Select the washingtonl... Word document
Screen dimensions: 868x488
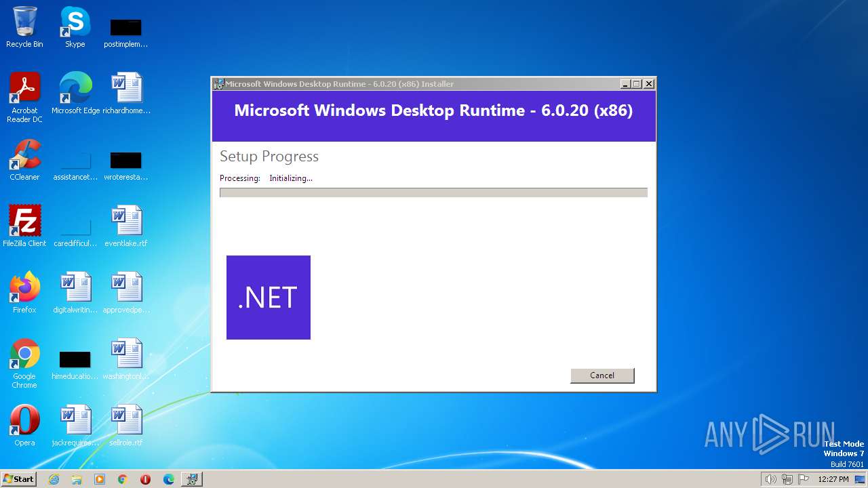[x=126, y=359]
